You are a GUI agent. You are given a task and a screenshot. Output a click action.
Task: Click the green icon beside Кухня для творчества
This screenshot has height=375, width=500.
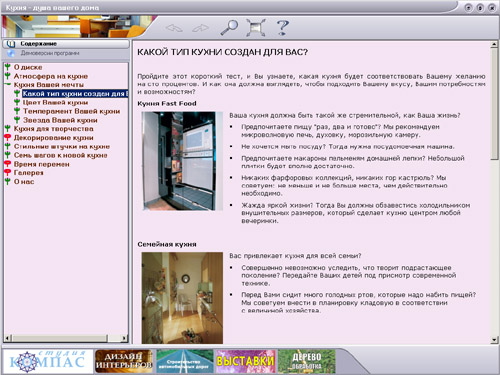tap(8, 128)
